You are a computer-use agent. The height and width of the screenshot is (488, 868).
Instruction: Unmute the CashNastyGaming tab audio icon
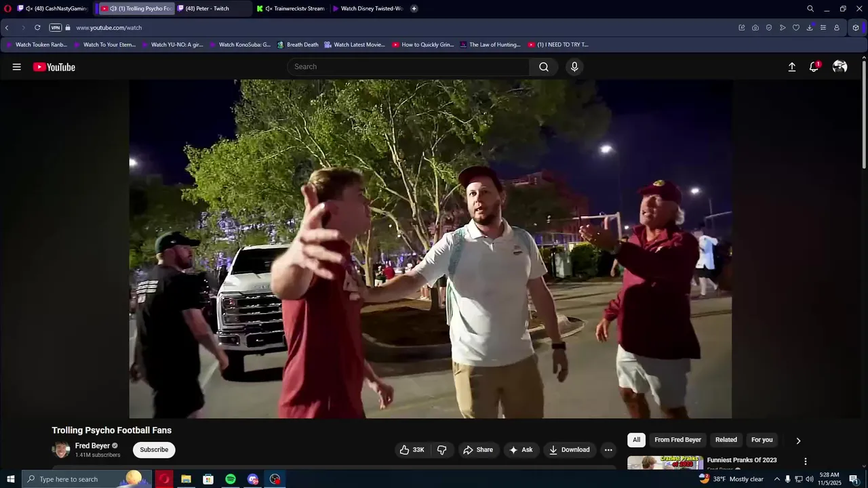(29, 8)
